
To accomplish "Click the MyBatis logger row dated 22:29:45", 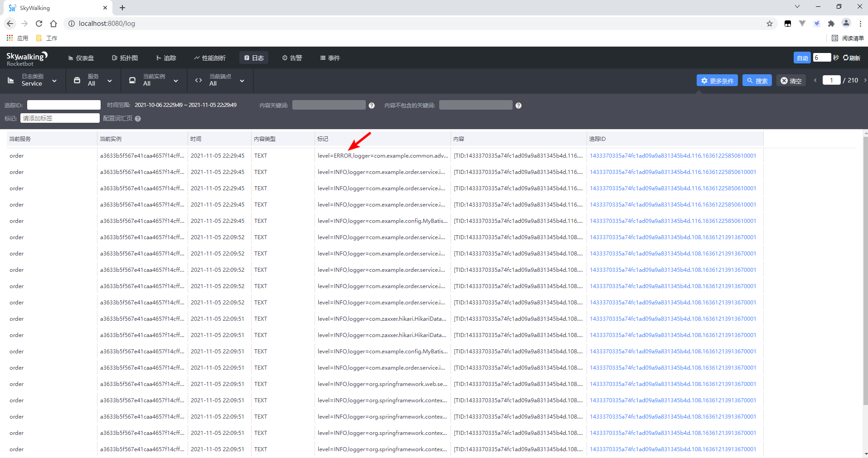I will click(x=385, y=221).
